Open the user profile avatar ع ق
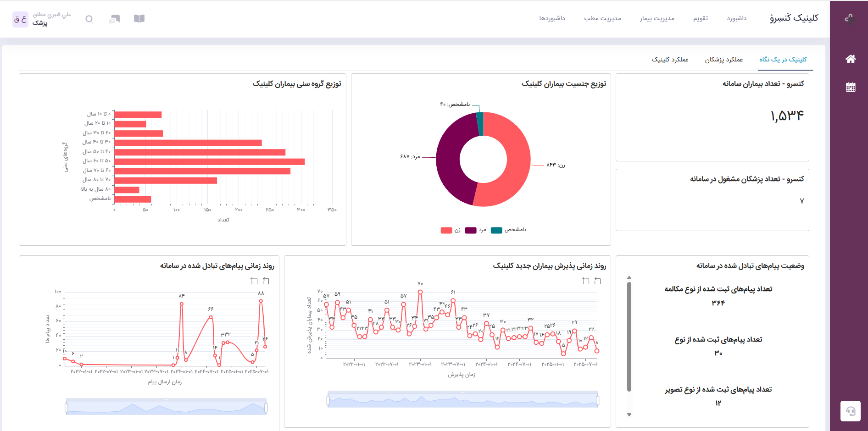This screenshot has height=431, width=868. (x=20, y=19)
